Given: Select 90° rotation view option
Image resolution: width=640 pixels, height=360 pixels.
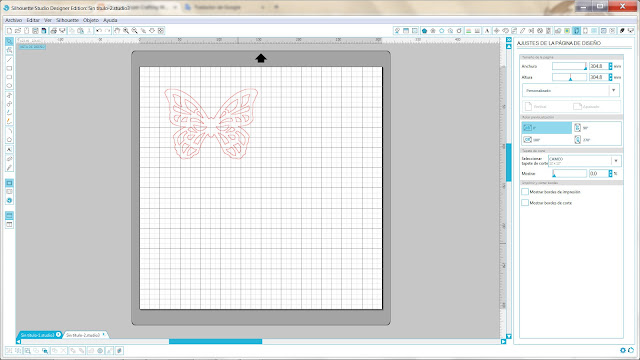Looking at the screenshot, I should pyautogui.click(x=597, y=128).
